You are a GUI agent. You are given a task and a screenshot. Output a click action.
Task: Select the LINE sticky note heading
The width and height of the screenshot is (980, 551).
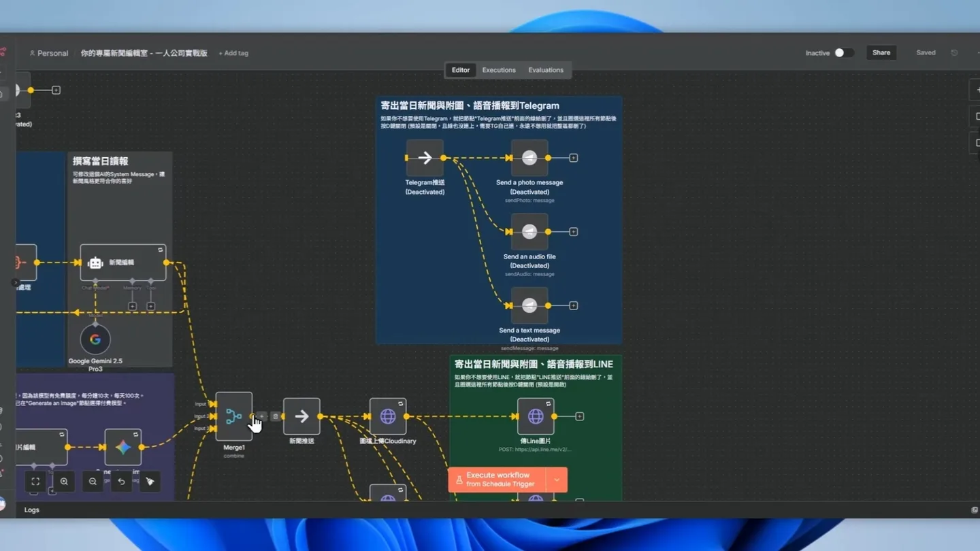pyautogui.click(x=534, y=364)
